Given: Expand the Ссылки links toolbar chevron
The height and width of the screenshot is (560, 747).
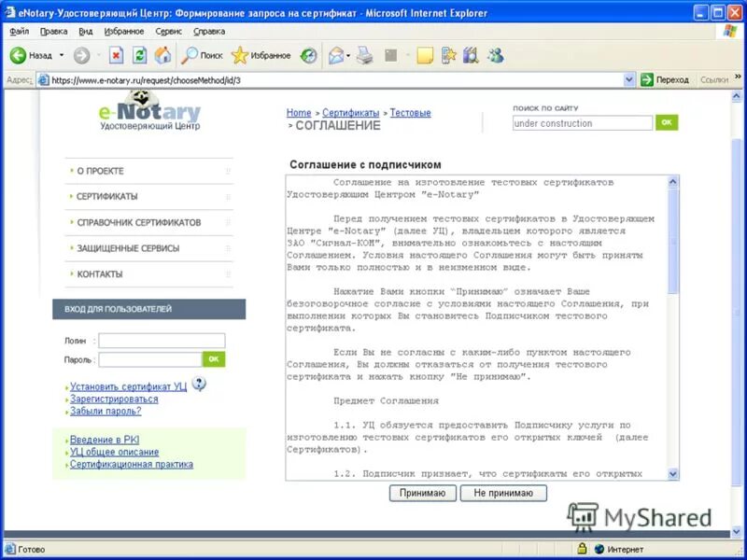Looking at the screenshot, I should (738, 77).
